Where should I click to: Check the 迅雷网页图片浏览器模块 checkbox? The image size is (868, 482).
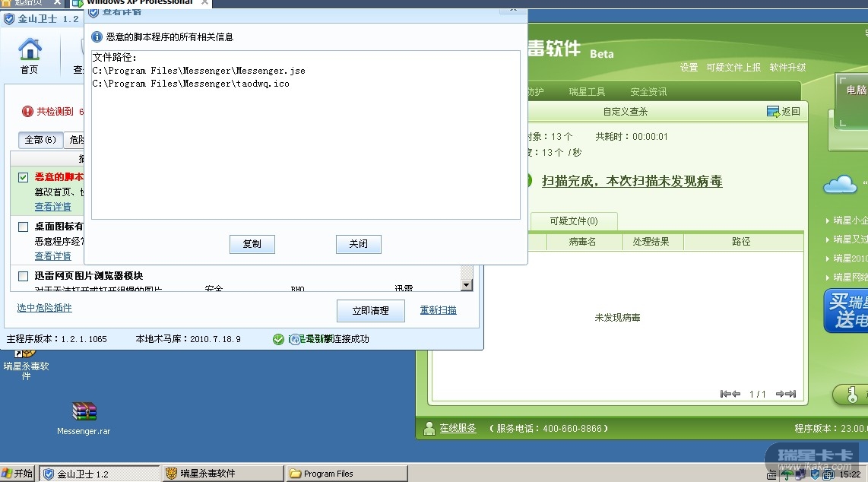24,276
